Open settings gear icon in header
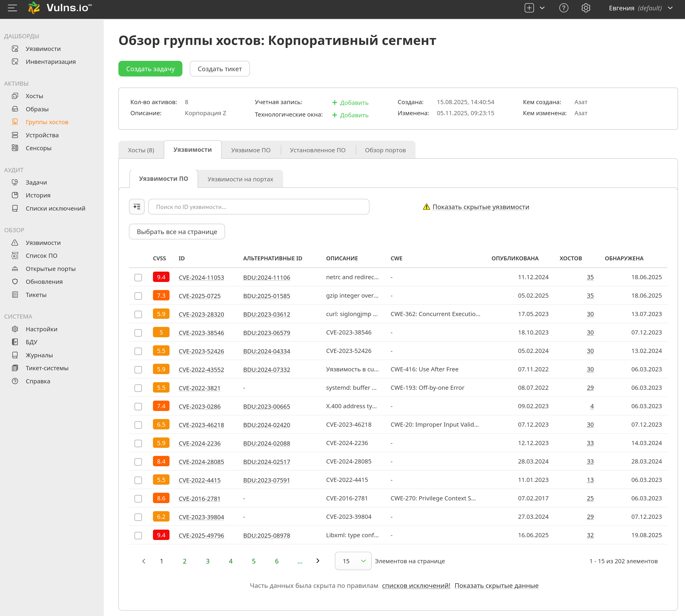The width and height of the screenshot is (685, 616). tap(586, 8)
